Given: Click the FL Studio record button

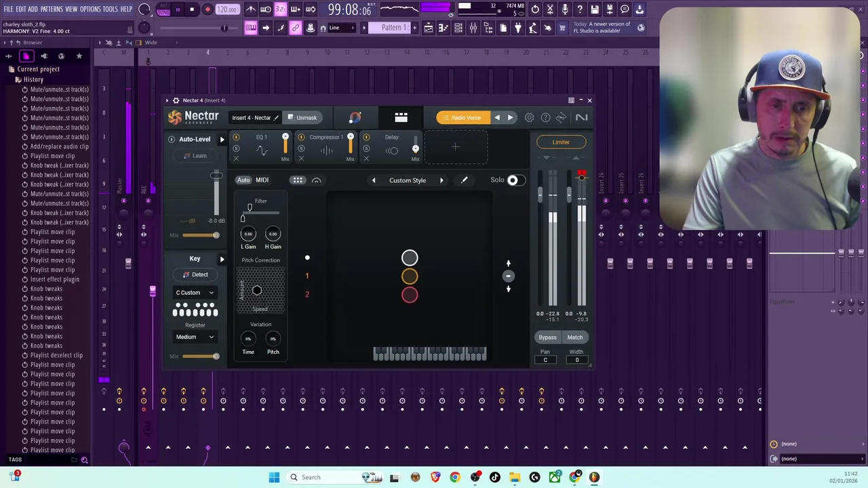Looking at the screenshot, I should point(208,9).
